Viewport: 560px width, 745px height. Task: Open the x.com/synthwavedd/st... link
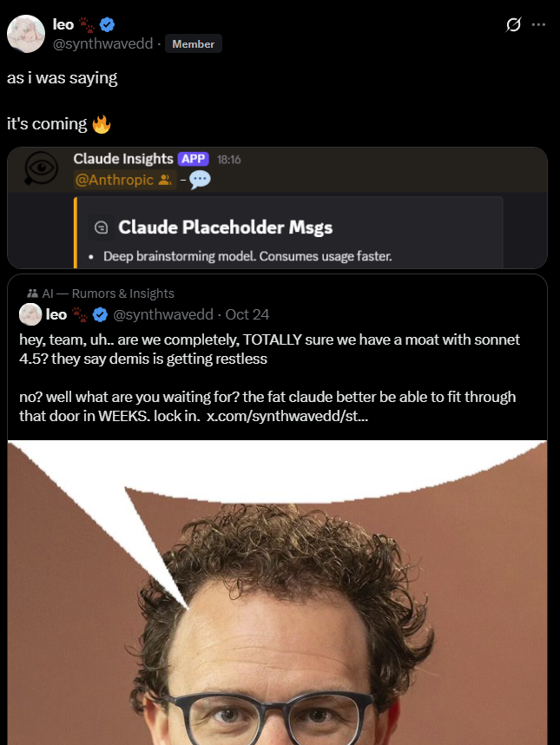(x=287, y=416)
